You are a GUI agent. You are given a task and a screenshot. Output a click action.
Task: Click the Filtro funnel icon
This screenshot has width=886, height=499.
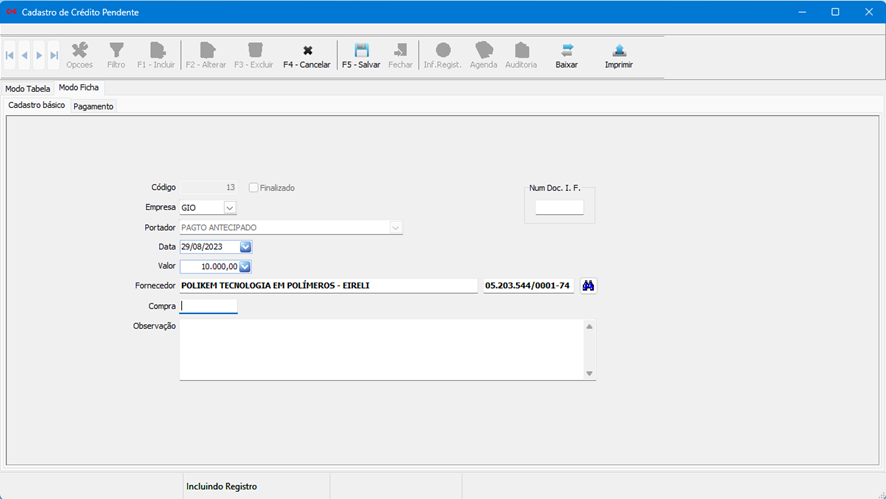[116, 50]
